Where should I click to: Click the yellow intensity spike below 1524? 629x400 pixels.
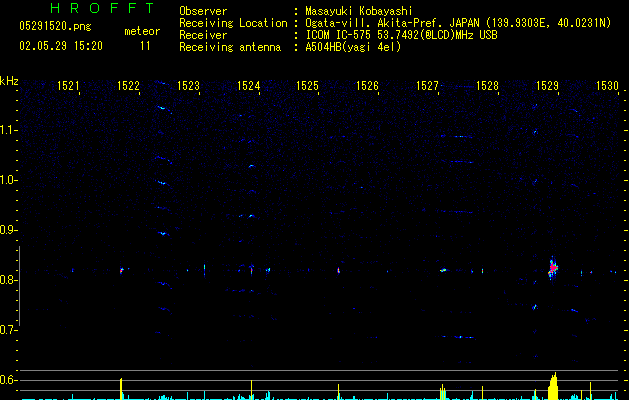coord(252,390)
